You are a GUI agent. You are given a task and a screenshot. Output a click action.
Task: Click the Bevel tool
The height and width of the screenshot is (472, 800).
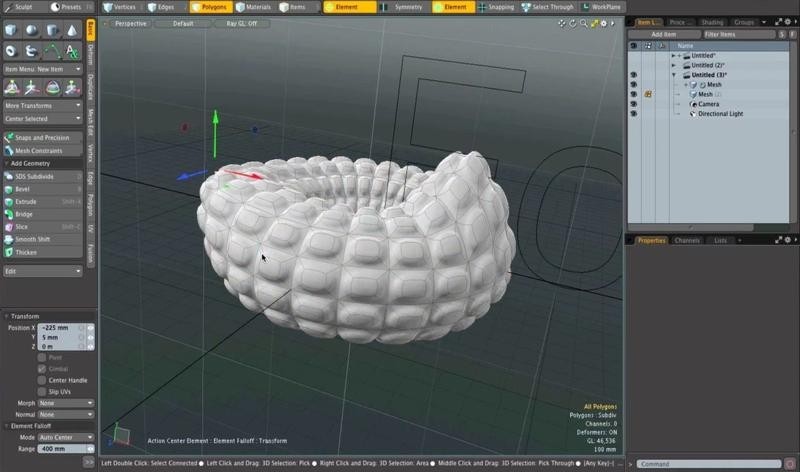tap(25, 188)
